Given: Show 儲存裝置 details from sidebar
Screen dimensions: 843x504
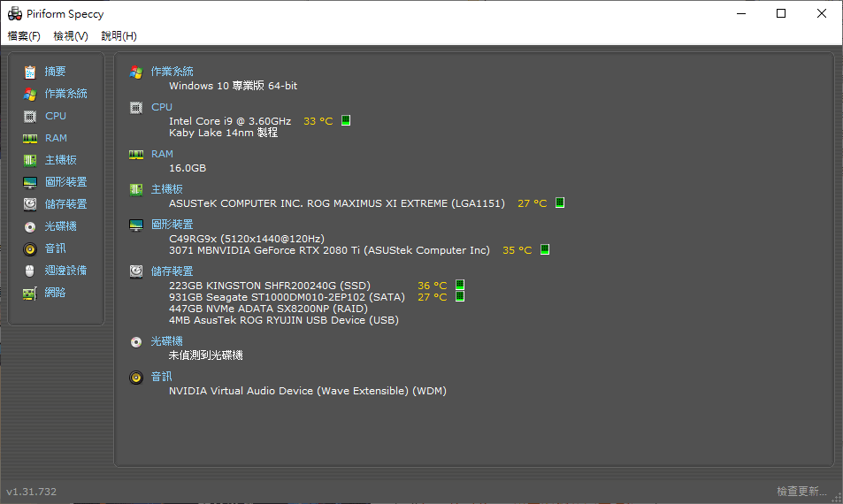Looking at the screenshot, I should click(x=66, y=204).
